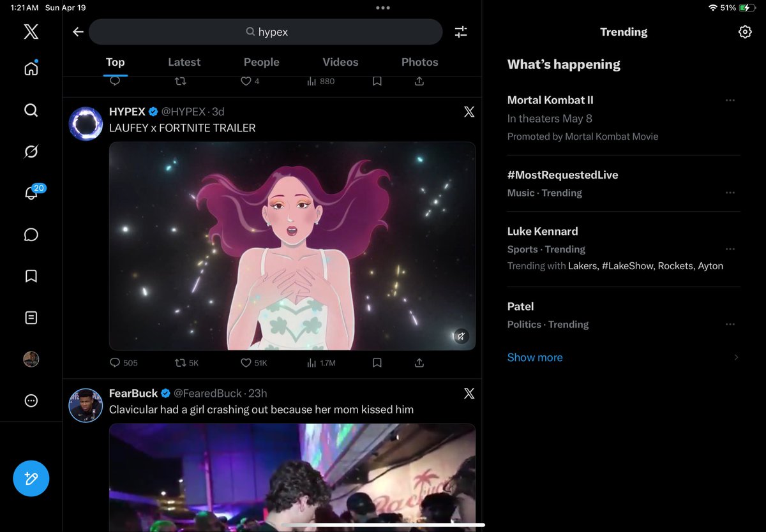Switch to the Videos tab

point(340,62)
